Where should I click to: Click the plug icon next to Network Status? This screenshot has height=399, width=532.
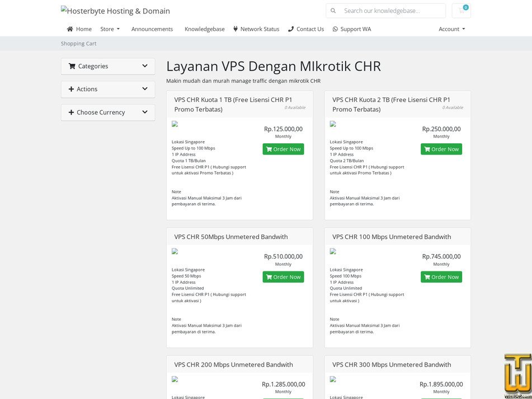coord(236,29)
